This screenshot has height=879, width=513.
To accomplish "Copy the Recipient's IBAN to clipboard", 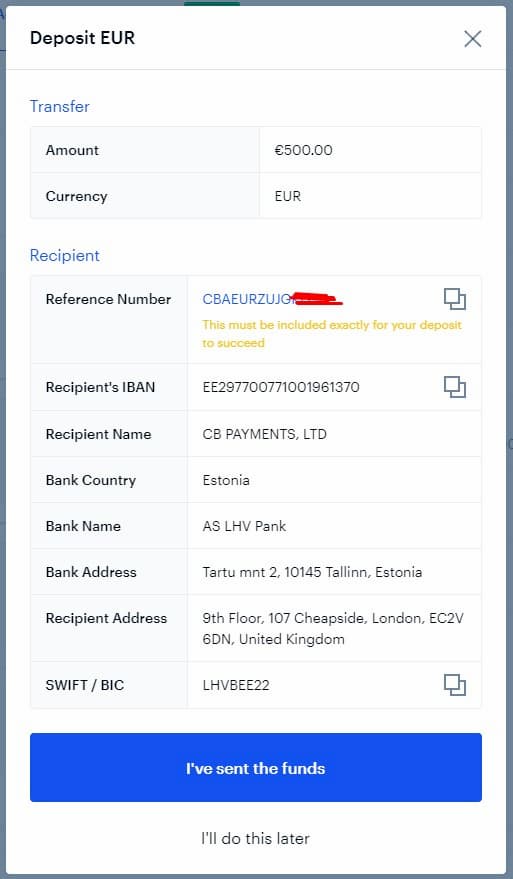I will point(455,387).
